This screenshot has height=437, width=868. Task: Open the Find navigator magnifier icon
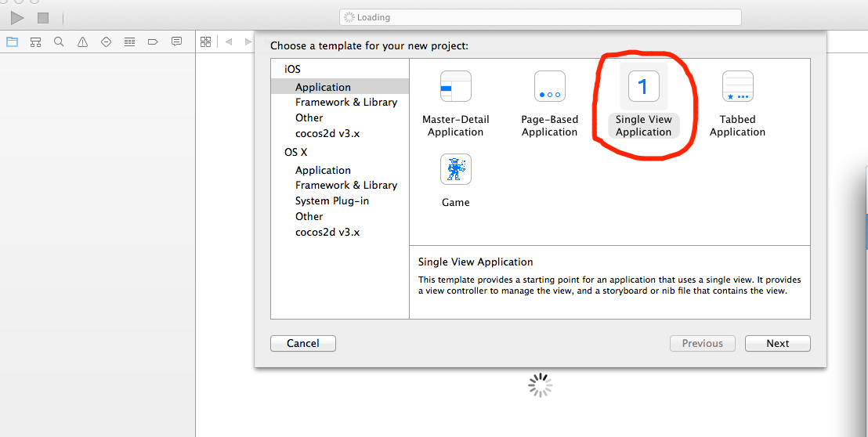59,42
